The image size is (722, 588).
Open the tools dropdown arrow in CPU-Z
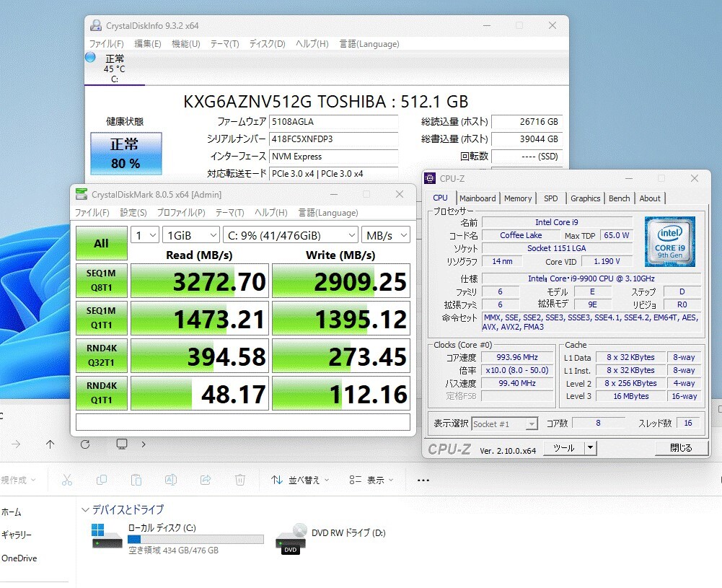pos(590,447)
